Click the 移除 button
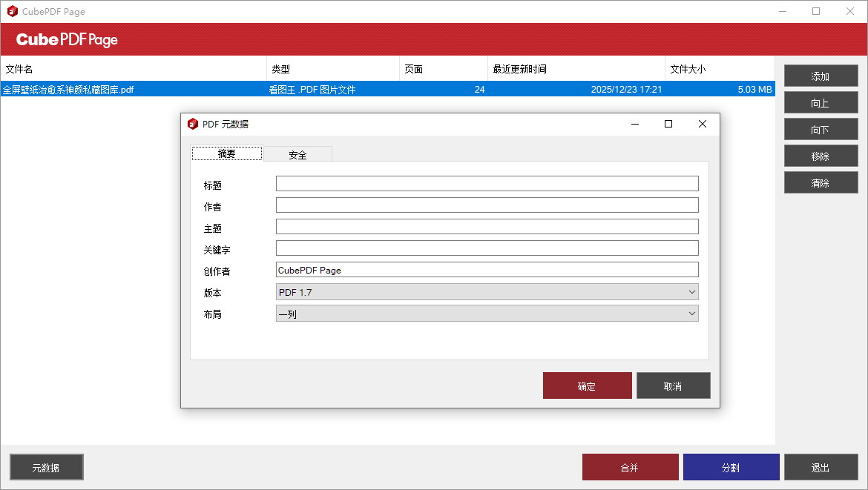868x490 pixels. (821, 156)
